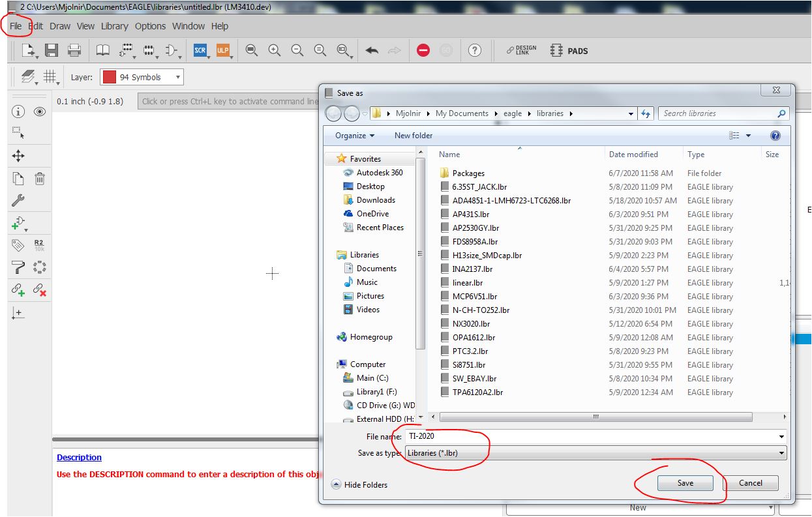Click Hide Folders button
This screenshot has height=517, width=812.
click(x=359, y=484)
